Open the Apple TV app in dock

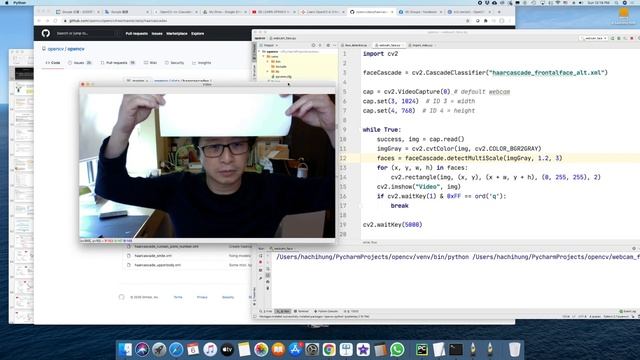point(227,349)
